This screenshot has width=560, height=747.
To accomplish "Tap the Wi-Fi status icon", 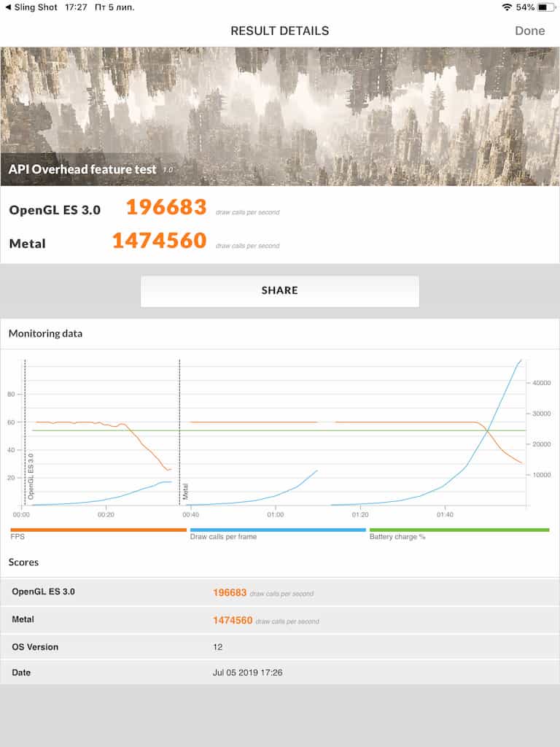I will point(507,7).
